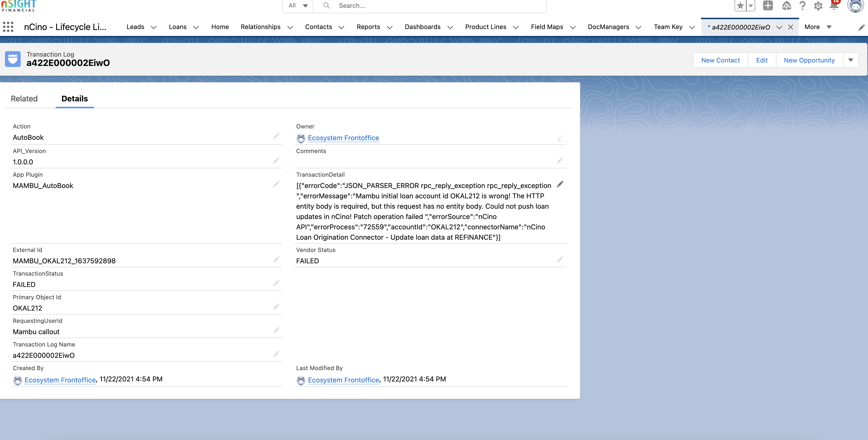
Task: Open your user profile avatar
Action: click(x=856, y=6)
